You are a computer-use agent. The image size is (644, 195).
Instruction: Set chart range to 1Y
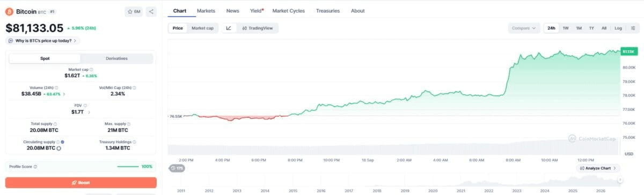click(591, 28)
